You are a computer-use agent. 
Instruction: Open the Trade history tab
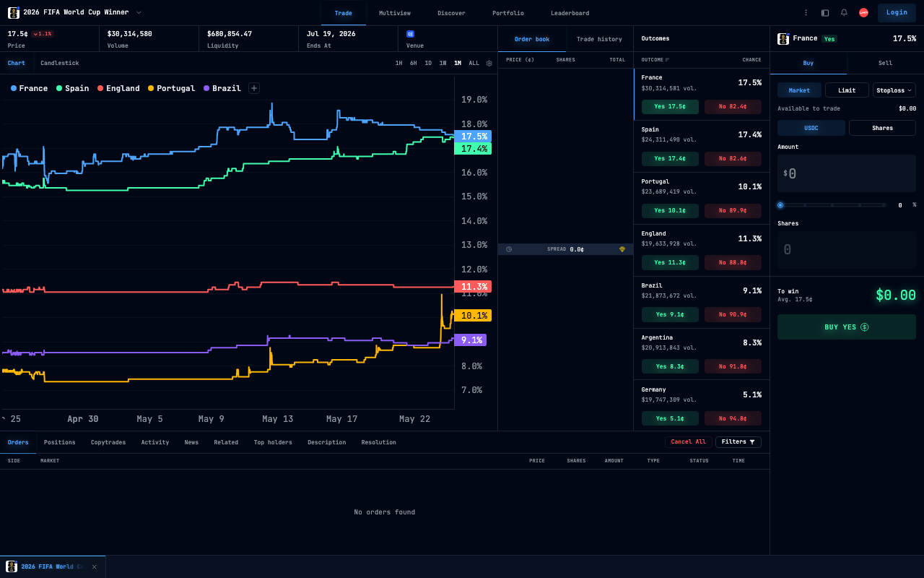599,39
